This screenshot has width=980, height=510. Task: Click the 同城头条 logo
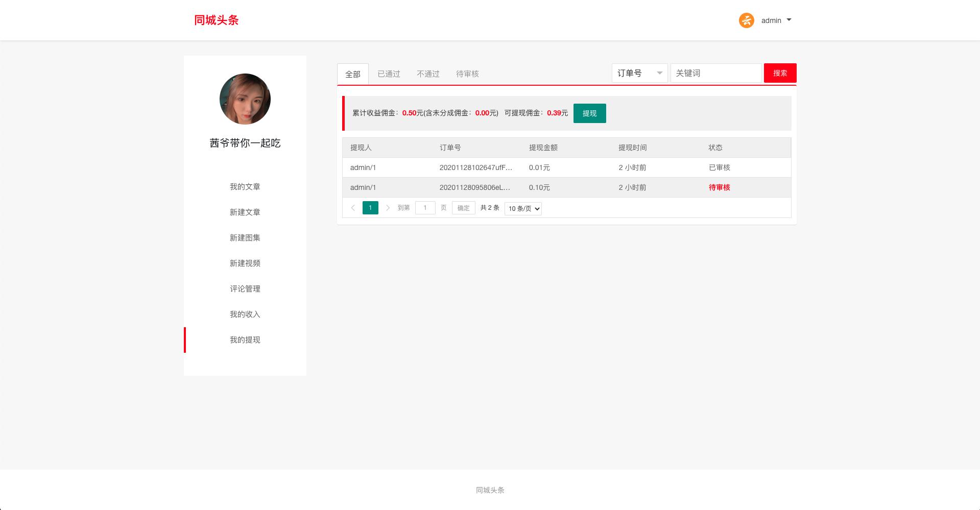pos(216,20)
